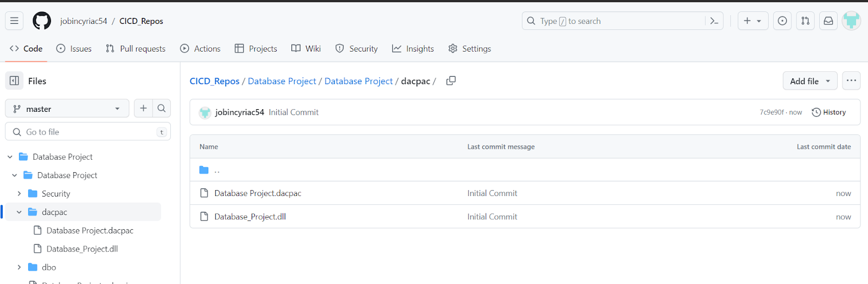Open the hamburger navigation menu
Image resolution: width=868 pixels, height=284 pixels.
click(x=14, y=21)
